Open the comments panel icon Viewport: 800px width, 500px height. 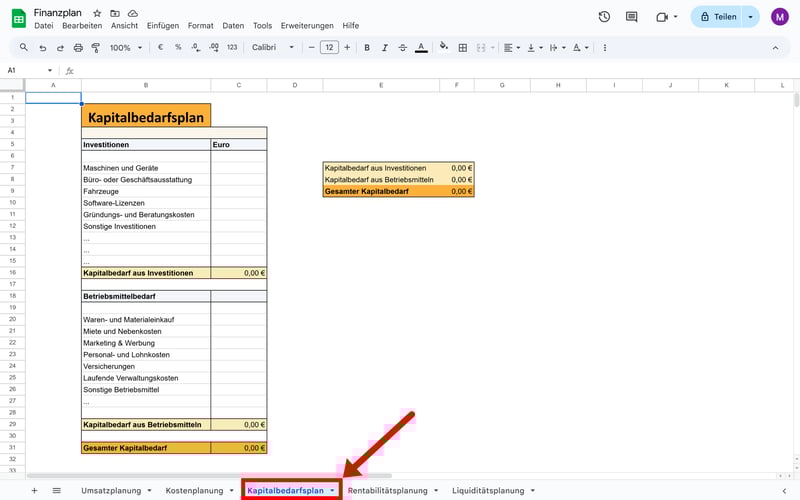click(x=633, y=17)
